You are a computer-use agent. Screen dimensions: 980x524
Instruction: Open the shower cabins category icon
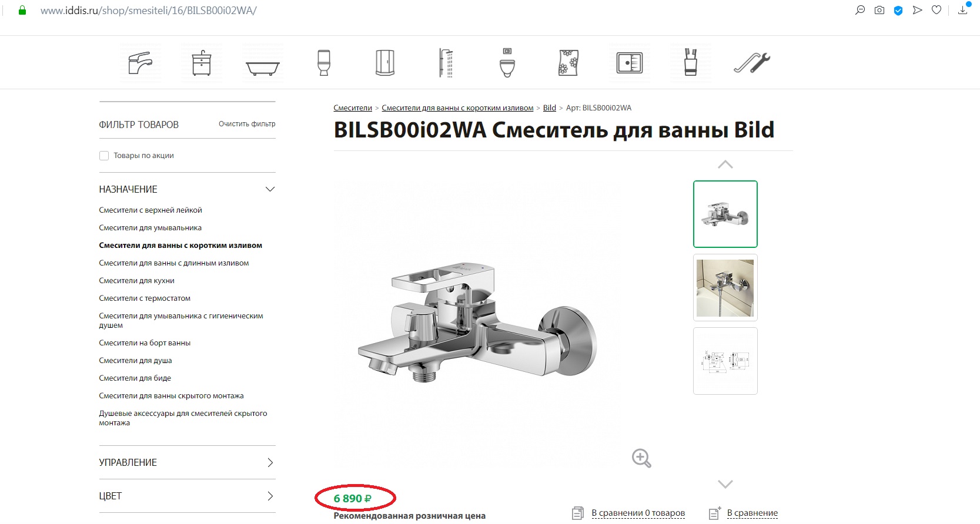click(x=385, y=63)
